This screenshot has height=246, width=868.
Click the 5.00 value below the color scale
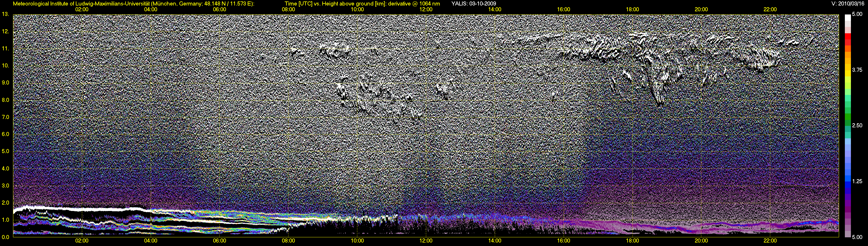coord(857,237)
